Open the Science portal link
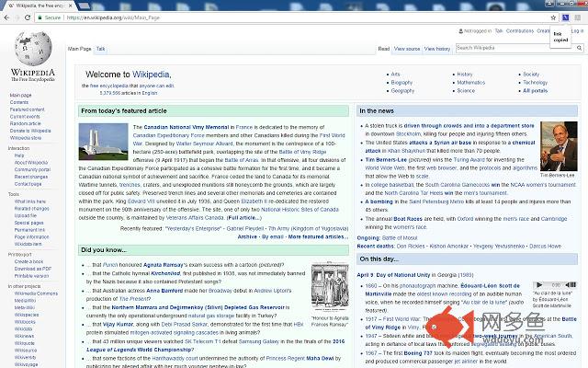The image size is (588, 368). click(466, 91)
